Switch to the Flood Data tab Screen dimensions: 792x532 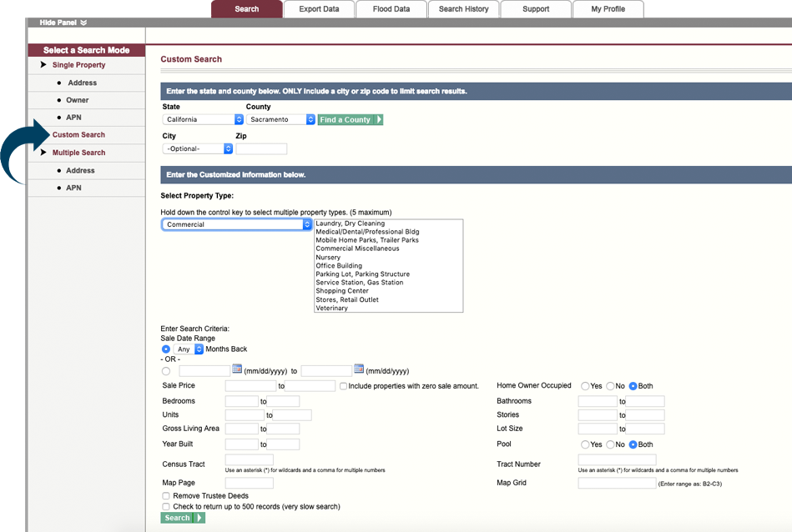390,9
